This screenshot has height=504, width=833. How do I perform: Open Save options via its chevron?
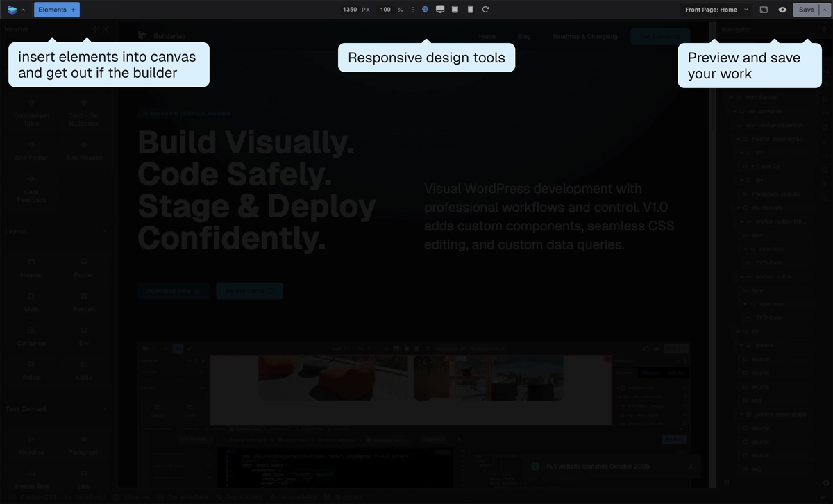point(825,10)
